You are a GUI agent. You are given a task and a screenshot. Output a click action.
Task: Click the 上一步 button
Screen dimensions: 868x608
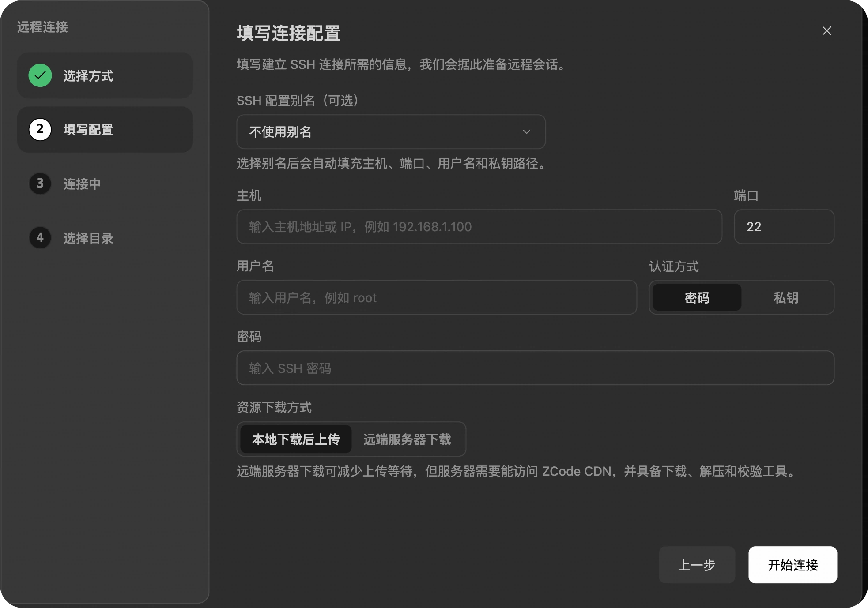pos(697,565)
